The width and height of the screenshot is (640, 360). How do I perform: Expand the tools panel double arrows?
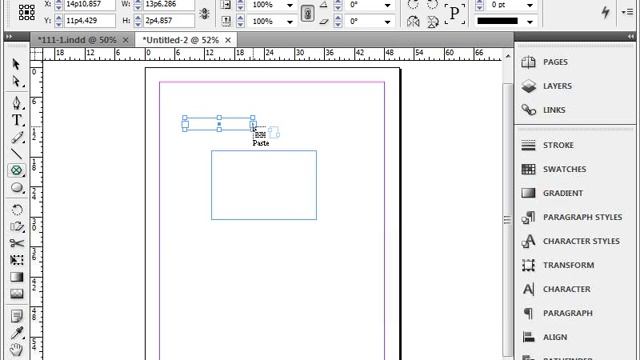click(x=9, y=37)
